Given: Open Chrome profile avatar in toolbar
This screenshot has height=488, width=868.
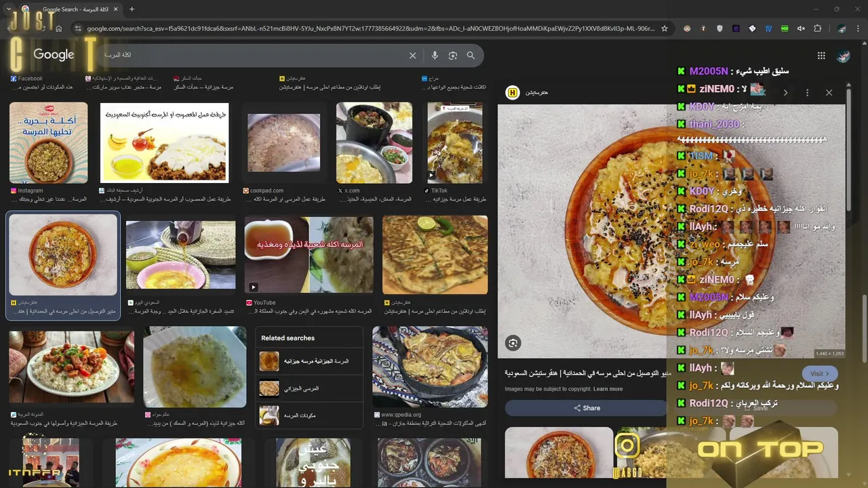Looking at the screenshot, I should pyautogui.click(x=842, y=28).
